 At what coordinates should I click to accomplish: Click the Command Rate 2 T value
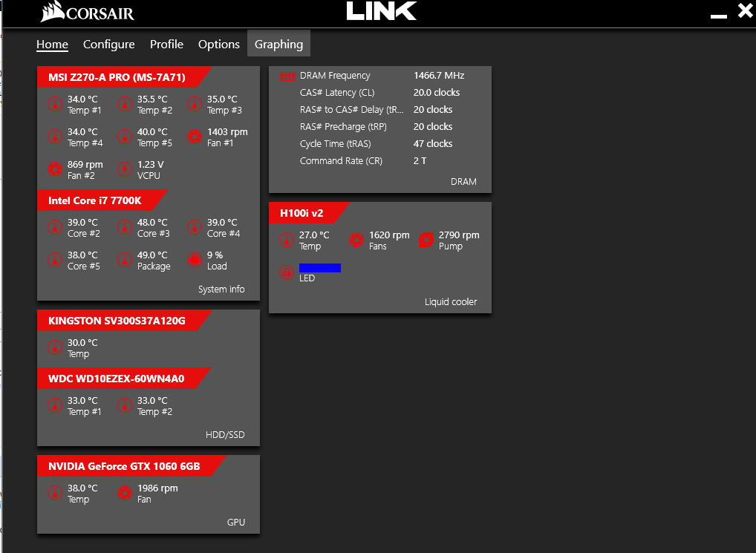420,161
